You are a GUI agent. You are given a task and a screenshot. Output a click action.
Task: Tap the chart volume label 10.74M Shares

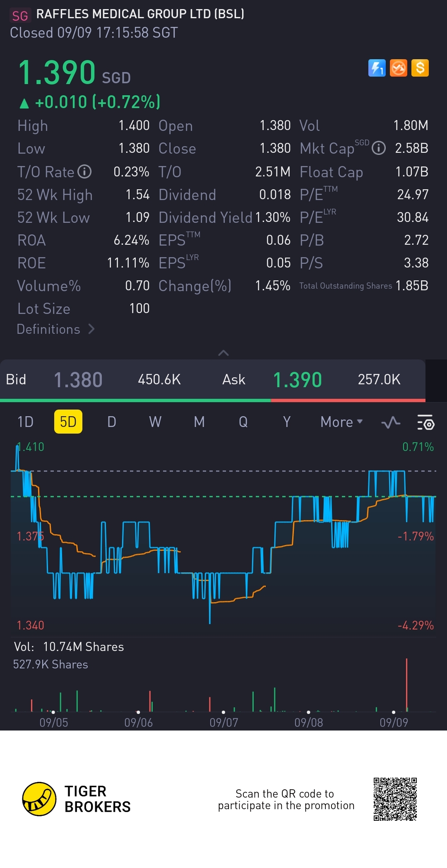83,647
